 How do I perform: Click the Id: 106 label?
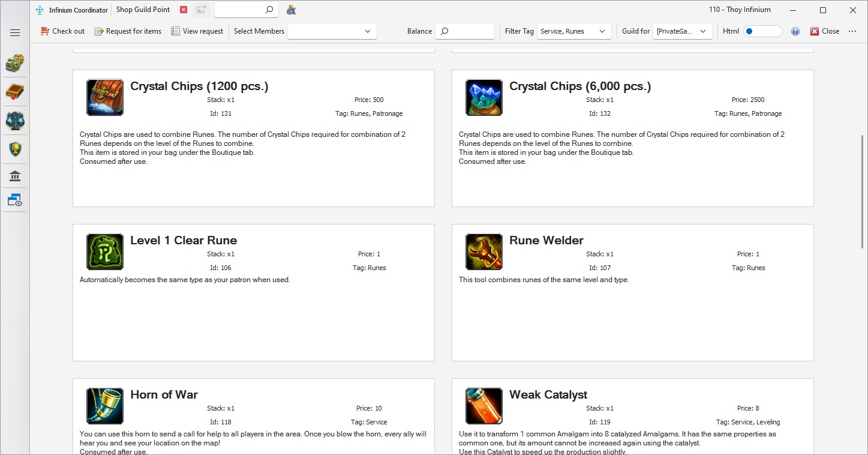[221, 268]
